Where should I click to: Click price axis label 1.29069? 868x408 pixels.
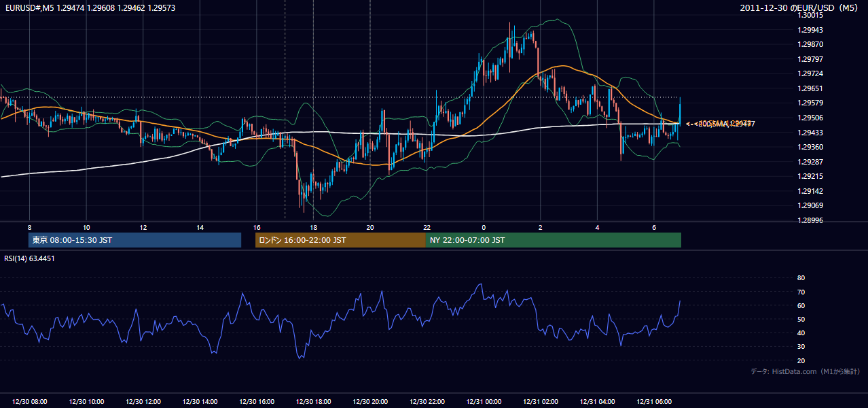tap(810, 206)
